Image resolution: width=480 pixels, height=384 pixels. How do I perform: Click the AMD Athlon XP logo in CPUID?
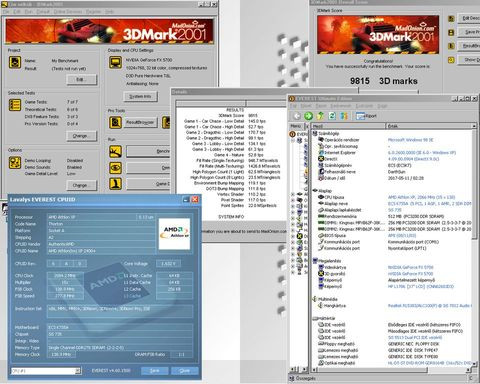174,234
